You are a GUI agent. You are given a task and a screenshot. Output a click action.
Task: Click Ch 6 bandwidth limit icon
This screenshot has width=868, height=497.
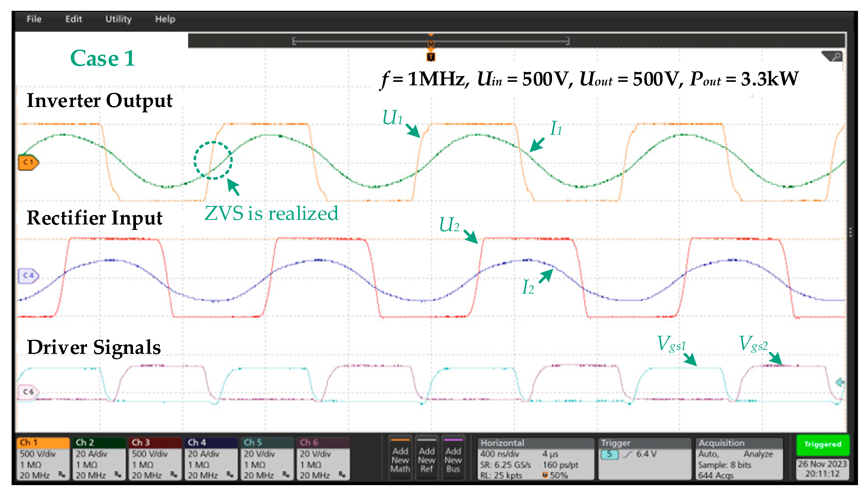(342, 475)
